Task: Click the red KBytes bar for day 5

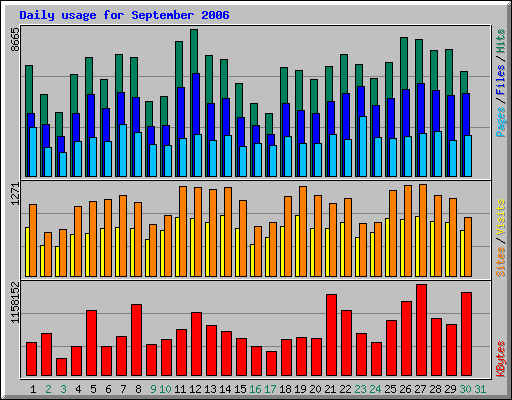Action: pos(91,343)
